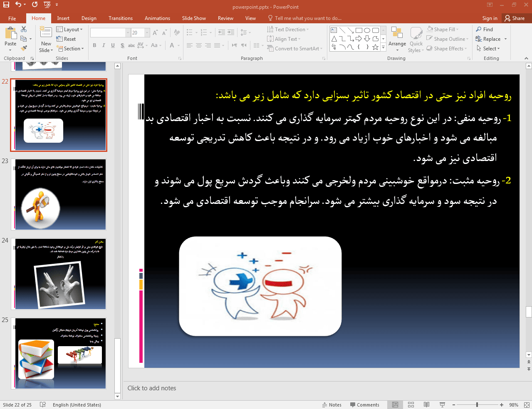Clear all formatting icon
This screenshot has width=532, height=409.
(177, 32)
